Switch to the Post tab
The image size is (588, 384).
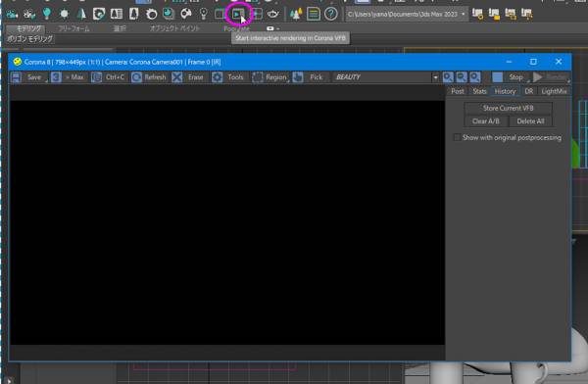pos(457,91)
